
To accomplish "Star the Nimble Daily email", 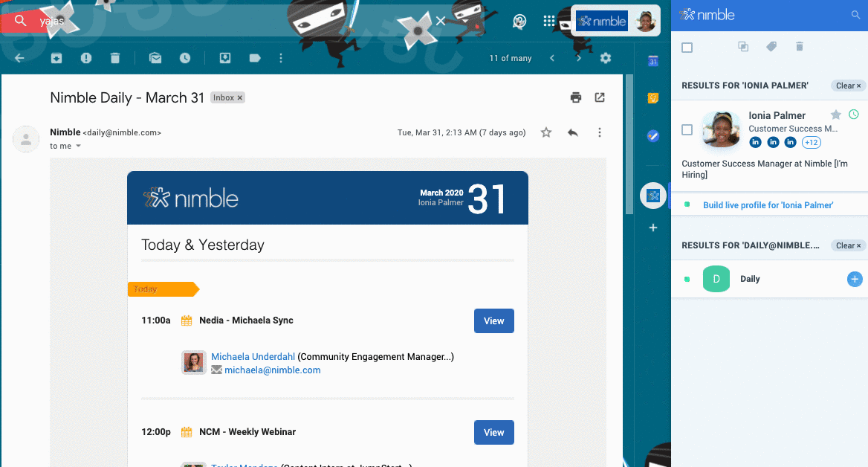I will pyautogui.click(x=546, y=132).
